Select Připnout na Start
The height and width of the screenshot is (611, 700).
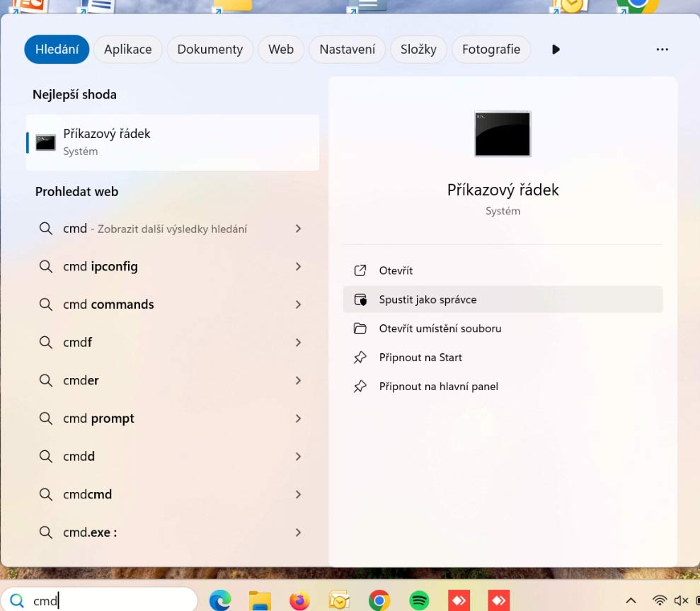[x=503, y=358]
